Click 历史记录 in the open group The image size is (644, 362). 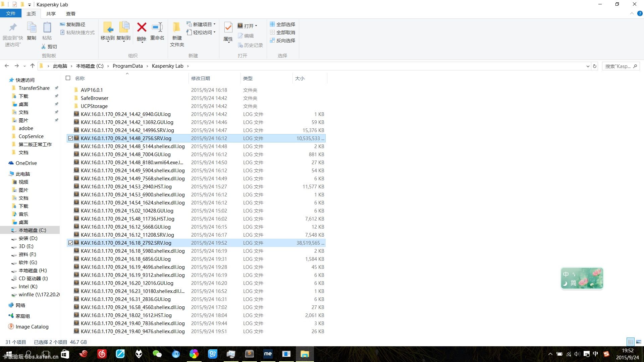(250, 45)
